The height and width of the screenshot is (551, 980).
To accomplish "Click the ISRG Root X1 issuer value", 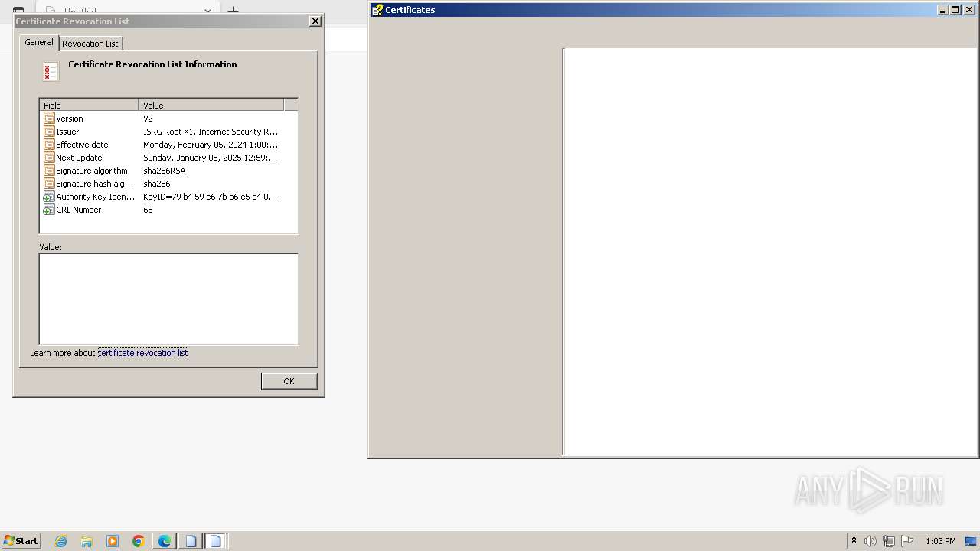I will [x=211, y=132].
